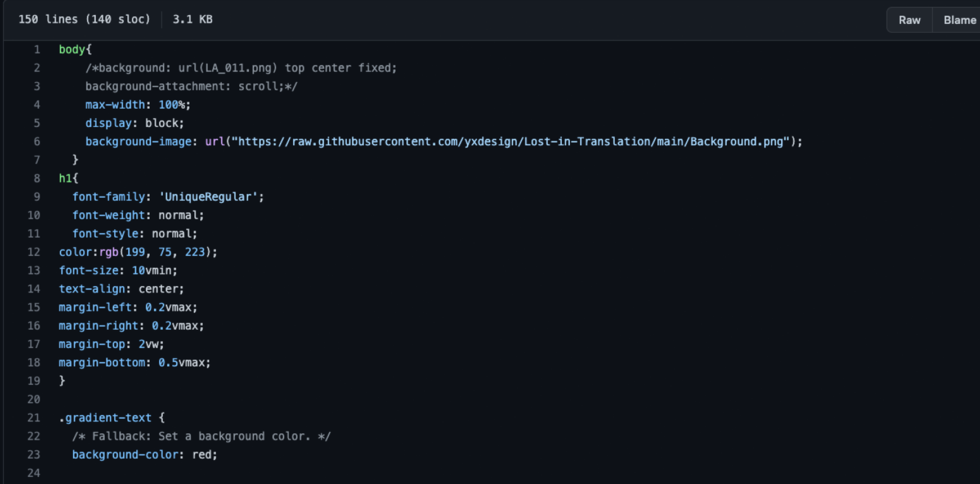
Task: Click the background-image property name
Action: (138, 141)
